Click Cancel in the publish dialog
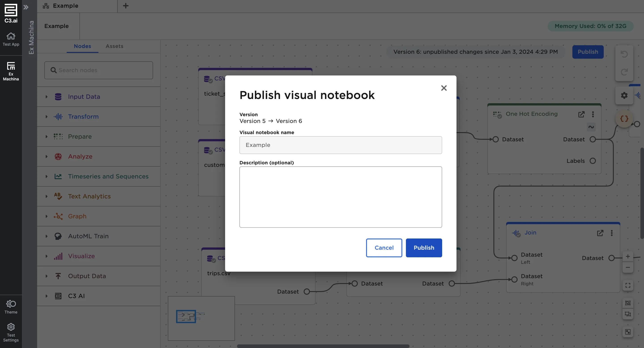Viewport: 644px width, 348px height. [384, 248]
